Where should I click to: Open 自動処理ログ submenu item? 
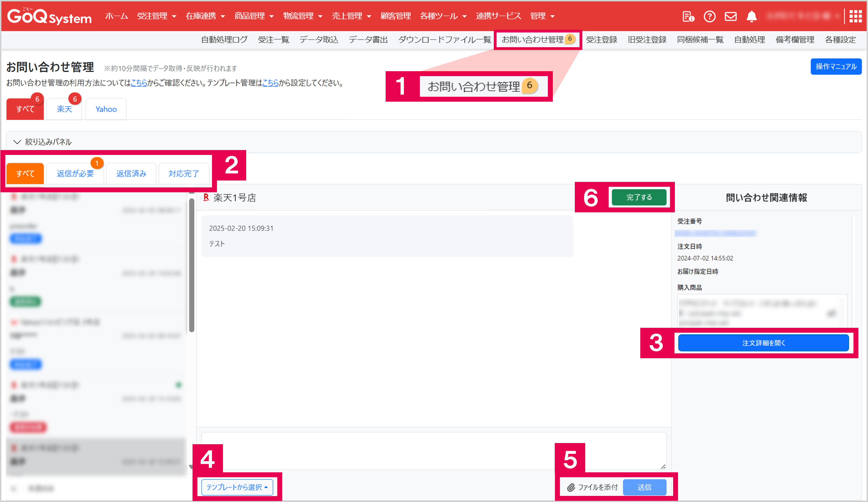pos(224,40)
